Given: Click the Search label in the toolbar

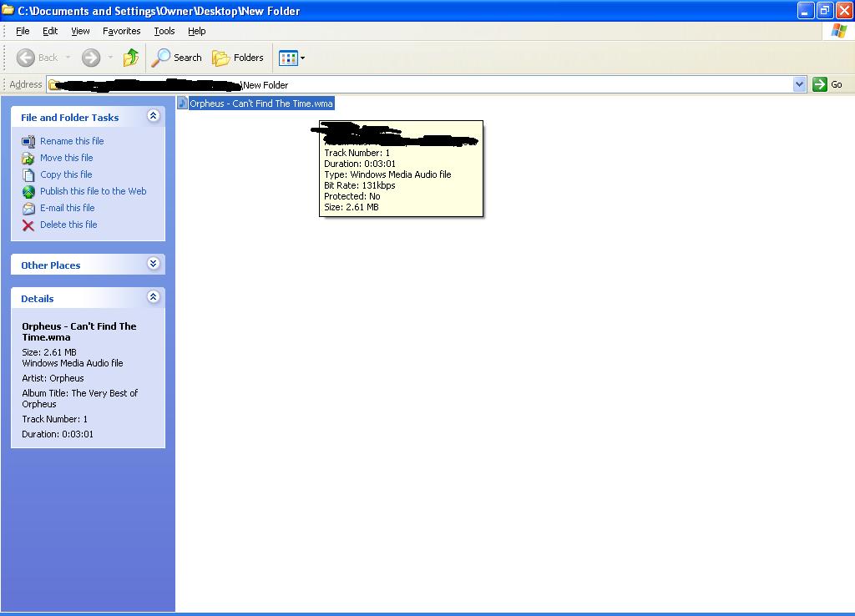Looking at the screenshot, I should (x=188, y=58).
